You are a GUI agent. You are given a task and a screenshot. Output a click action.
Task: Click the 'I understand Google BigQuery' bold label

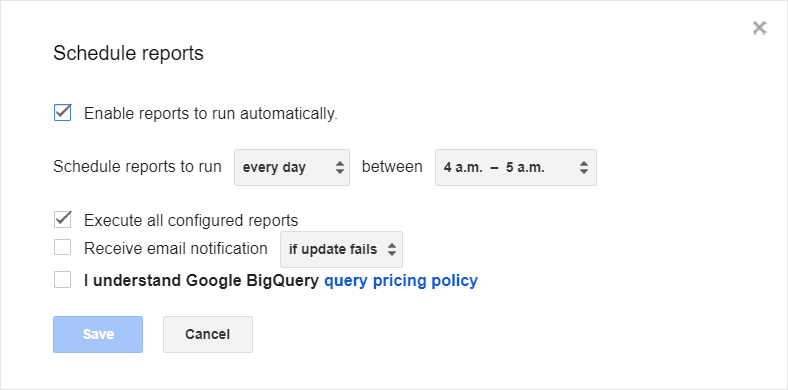tap(201, 280)
